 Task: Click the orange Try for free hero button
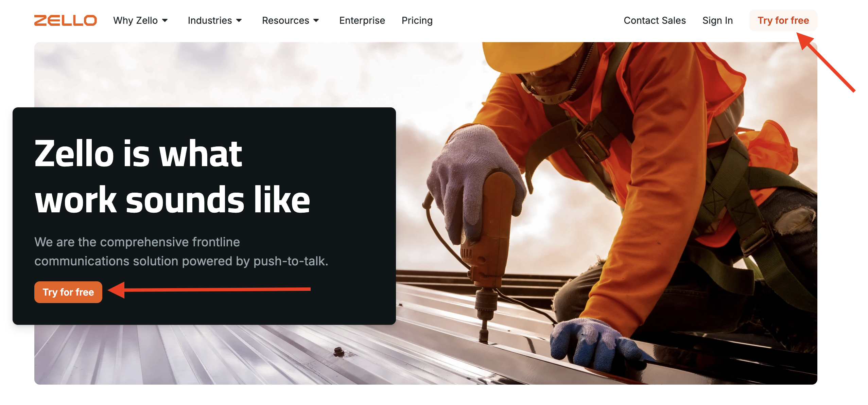coord(68,292)
